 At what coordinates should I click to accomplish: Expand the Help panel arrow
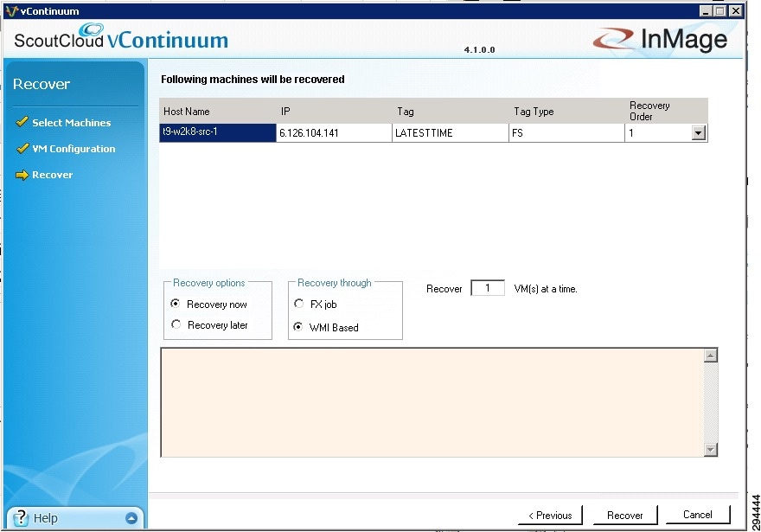point(131,518)
